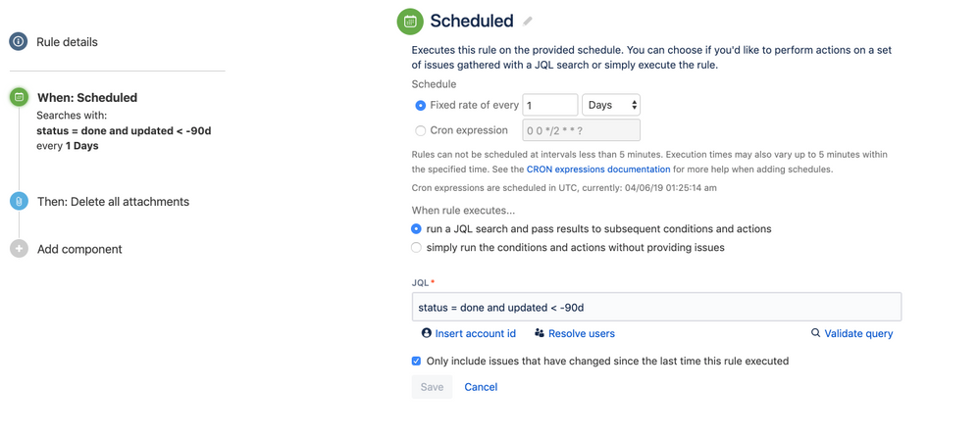The width and height of the screenshot is (980, 438).
Task: Select simply run conditions without issues radio
Action: click(x=416, y=248)
